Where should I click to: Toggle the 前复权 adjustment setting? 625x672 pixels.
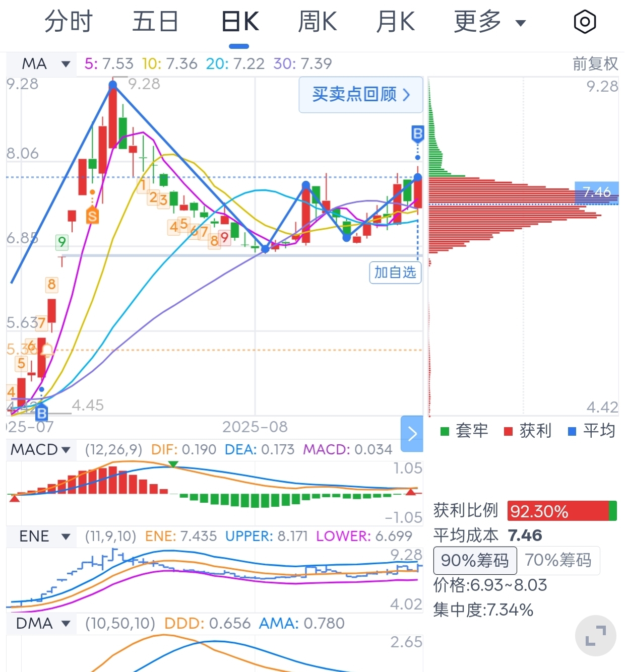[x=595, y=64]
